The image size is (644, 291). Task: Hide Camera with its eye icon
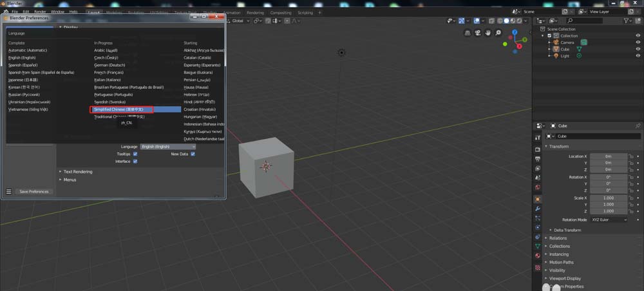(x=638, y=42)
